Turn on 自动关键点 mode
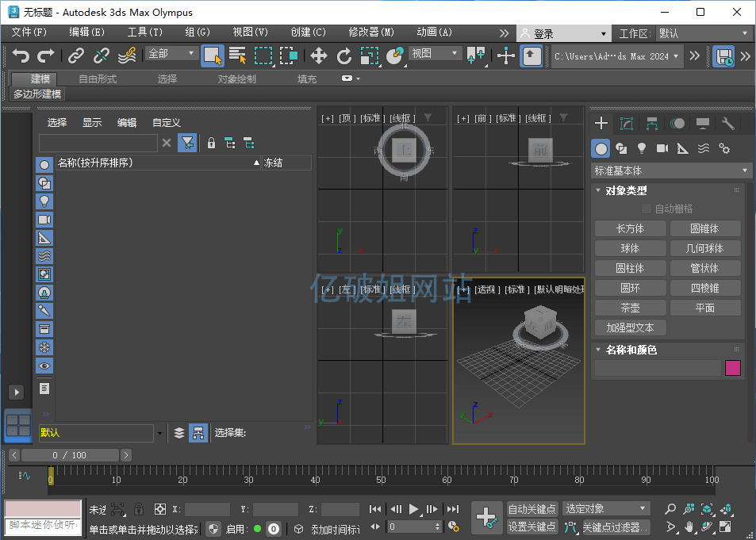The height and width of the screenshot is (540, 756). (532, 508)
